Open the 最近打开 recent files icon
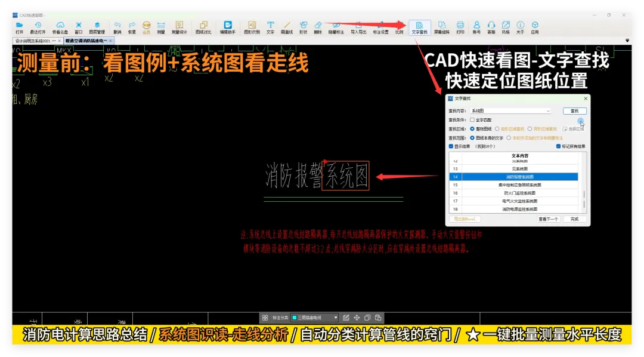This screenshot has height=357, width=644. pos(38,27)
